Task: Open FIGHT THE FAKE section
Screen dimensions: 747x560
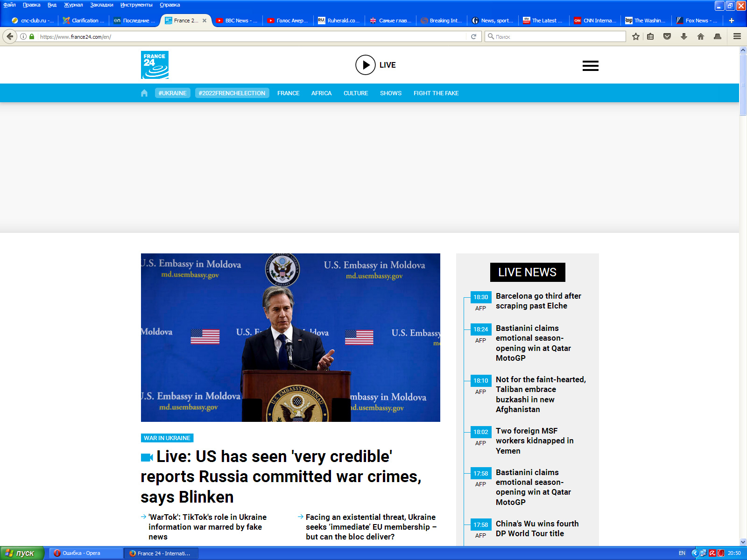Action: click(x=436, y=93)
